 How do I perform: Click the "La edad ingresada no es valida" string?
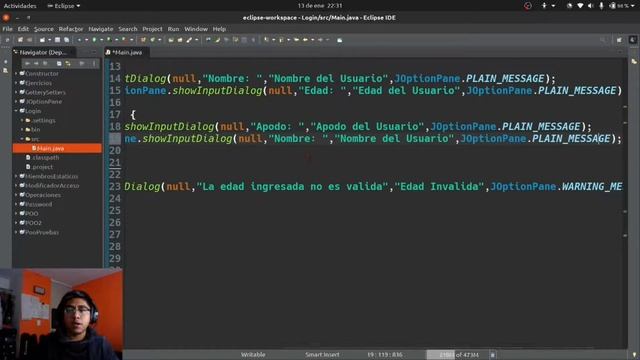click(x=292, y=187)
